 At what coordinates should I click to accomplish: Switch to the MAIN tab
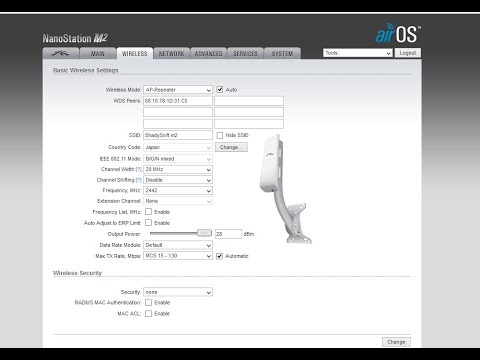click(x=98, y=53)
